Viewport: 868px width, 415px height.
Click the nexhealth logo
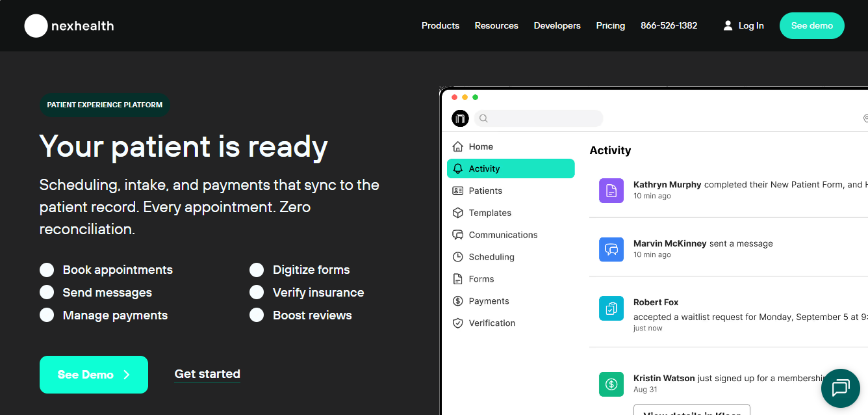[x=69, y=26]
